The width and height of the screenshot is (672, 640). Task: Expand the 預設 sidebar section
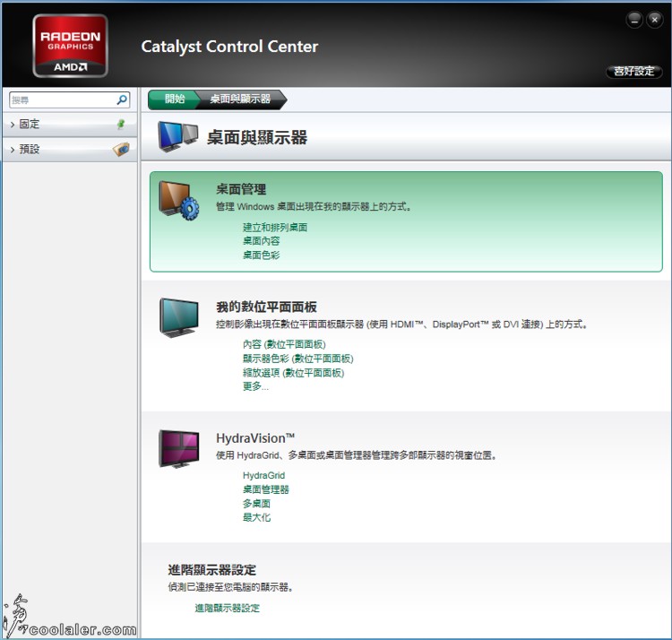coord(70,149)
